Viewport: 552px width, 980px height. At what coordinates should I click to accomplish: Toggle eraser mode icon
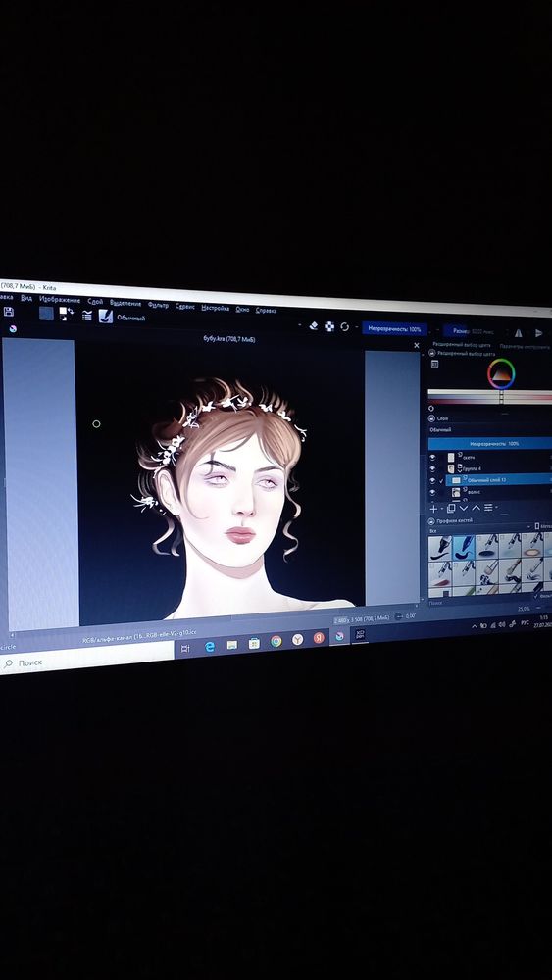(314, 325)
